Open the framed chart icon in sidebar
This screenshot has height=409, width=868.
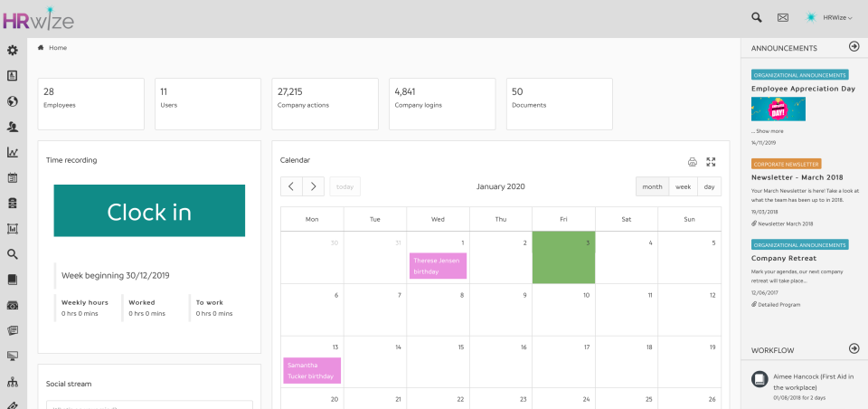point(12,229)
